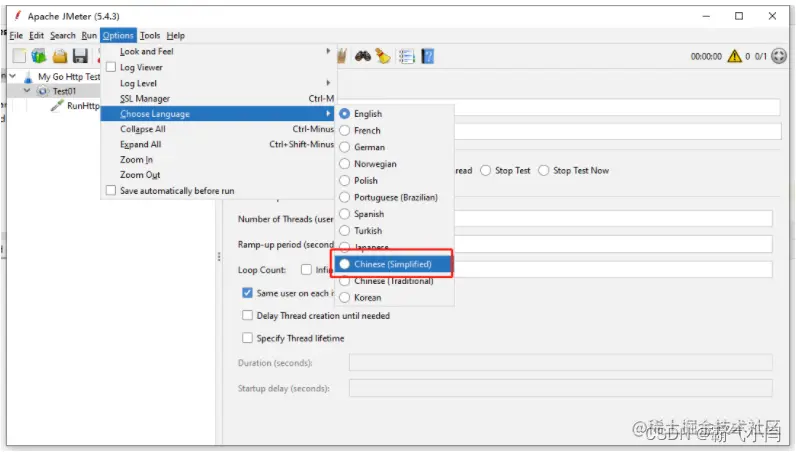Open the Run menu
Image resolution: width=796 pixels, height=452 pixels.
pyautogui.click(x=89, y=36)
